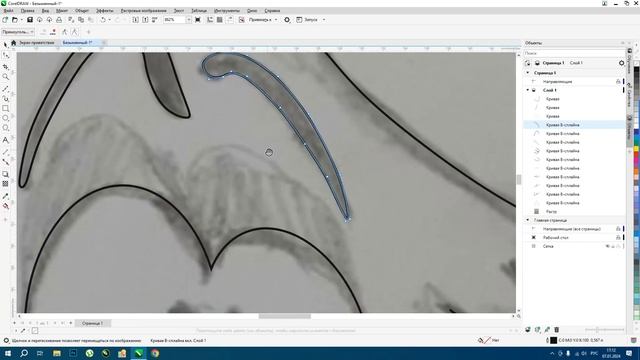Collapse the Главная страница node

pos(528,220)
